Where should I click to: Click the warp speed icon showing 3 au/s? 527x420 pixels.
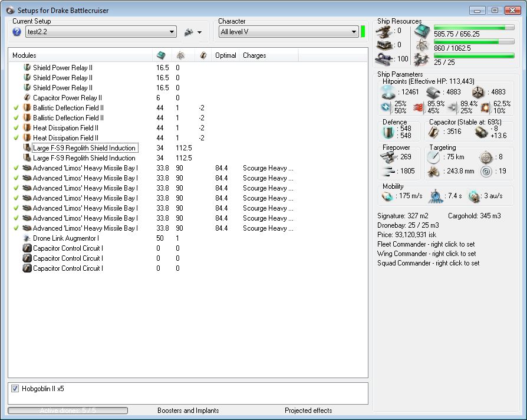474,196
